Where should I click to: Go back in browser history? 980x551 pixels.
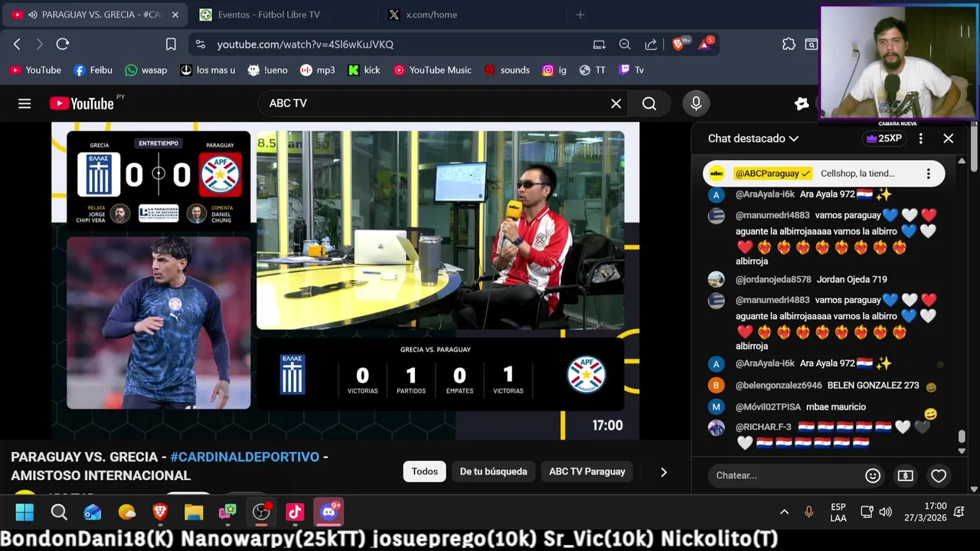[x=17, y=44]
